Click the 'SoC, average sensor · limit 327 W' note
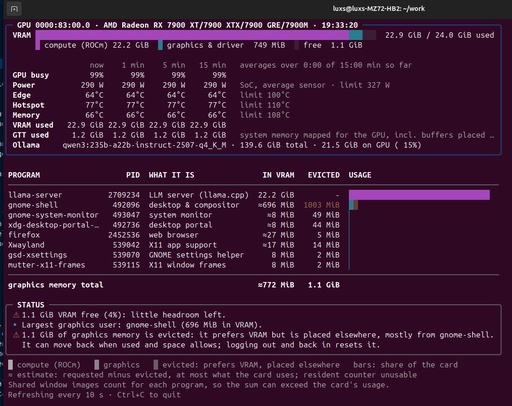 pos(315,85)
